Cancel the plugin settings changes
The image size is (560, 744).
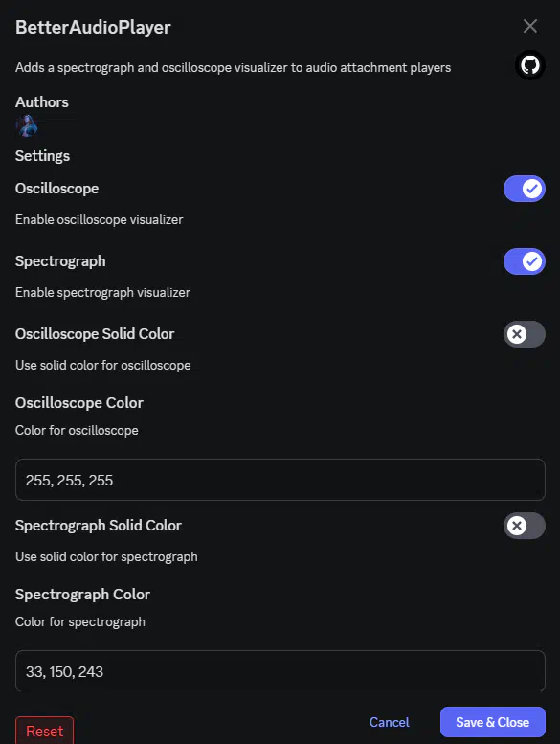click(x=390, y=722)
